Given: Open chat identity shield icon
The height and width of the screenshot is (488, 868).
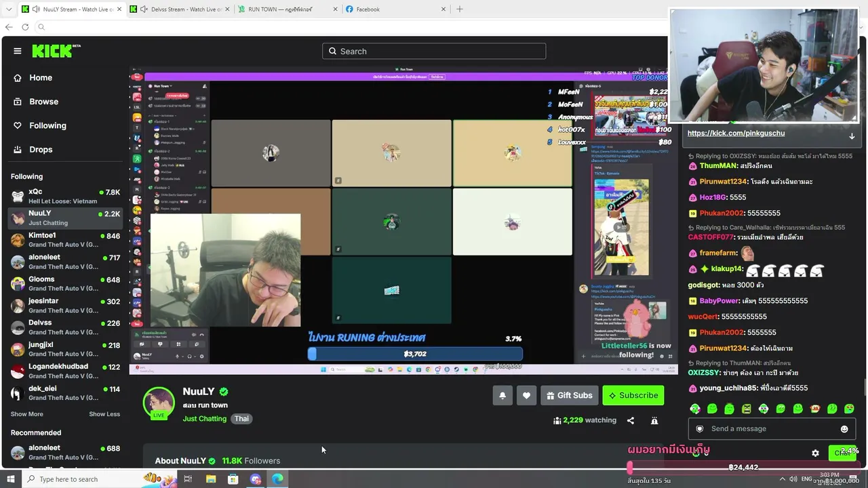Looking at the screenshot, I should coord(700,429).
